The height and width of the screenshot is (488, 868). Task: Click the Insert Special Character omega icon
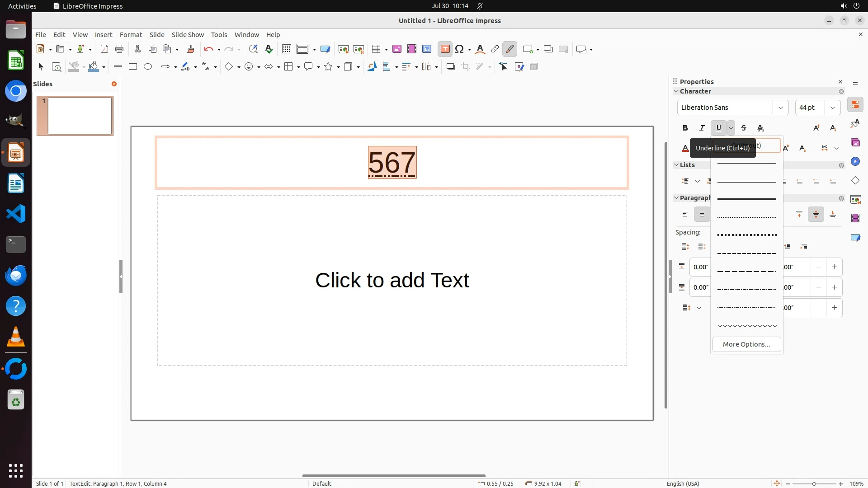click(x=460, y=49)
